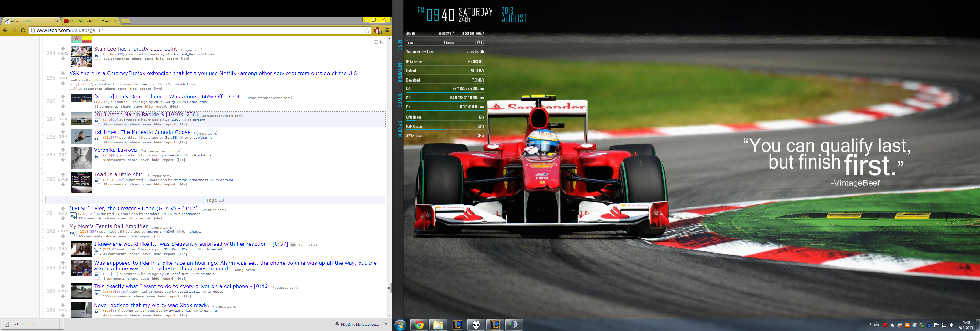Open Windows Explorer from the taskbar

tap(438, 325)
